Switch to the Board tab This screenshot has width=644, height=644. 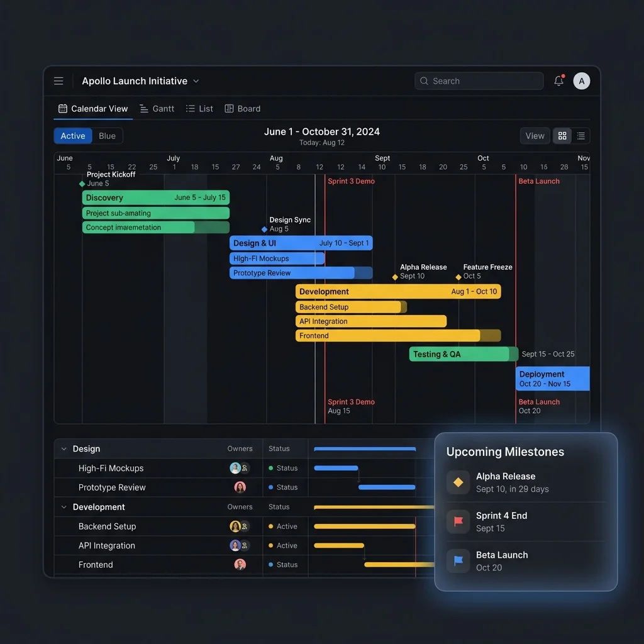[x=243, y=109]
